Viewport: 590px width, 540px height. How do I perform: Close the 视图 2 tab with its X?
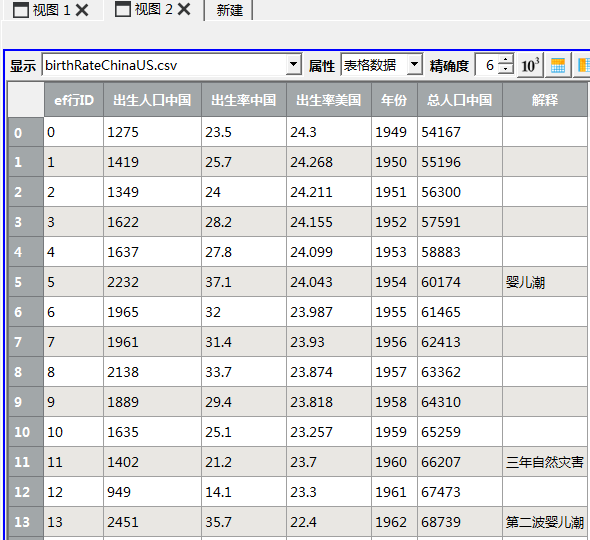[184, 9]
